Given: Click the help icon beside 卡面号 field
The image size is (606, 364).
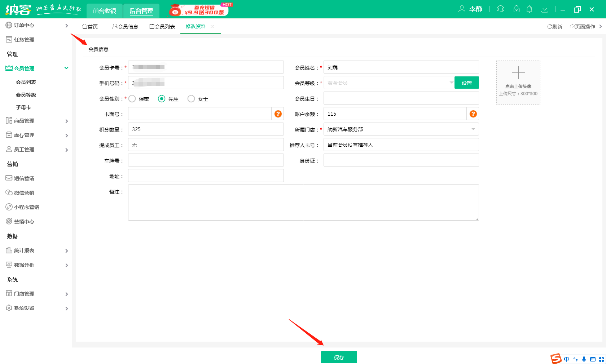Looking at the screenshot, I should 277,114.
